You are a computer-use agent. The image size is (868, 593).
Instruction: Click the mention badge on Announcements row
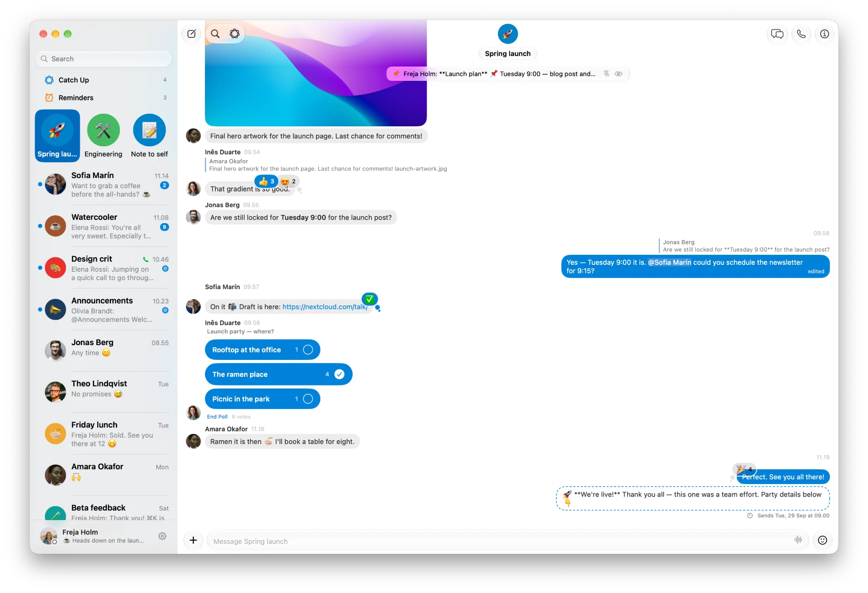pyautogui.click(x=165, y=310)
